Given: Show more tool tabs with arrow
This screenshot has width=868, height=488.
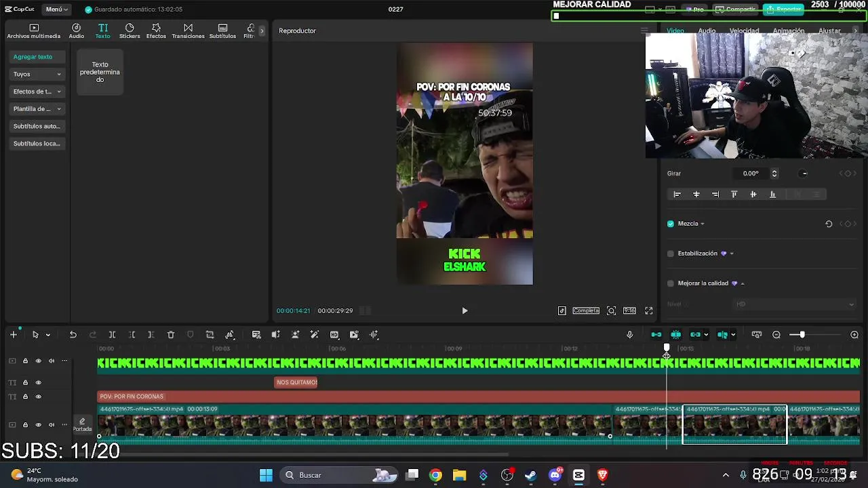Looking at the screenshot, I should pos(262,31).
